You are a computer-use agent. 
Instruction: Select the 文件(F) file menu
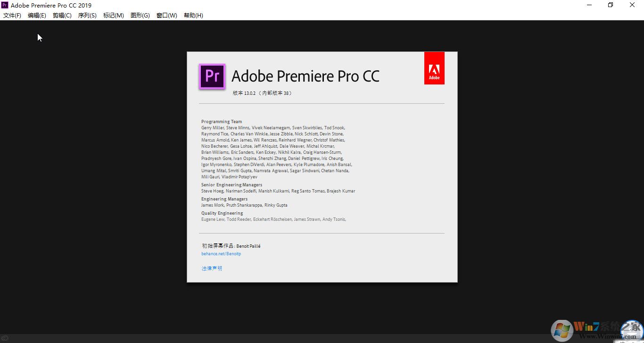tap(12, 15)
